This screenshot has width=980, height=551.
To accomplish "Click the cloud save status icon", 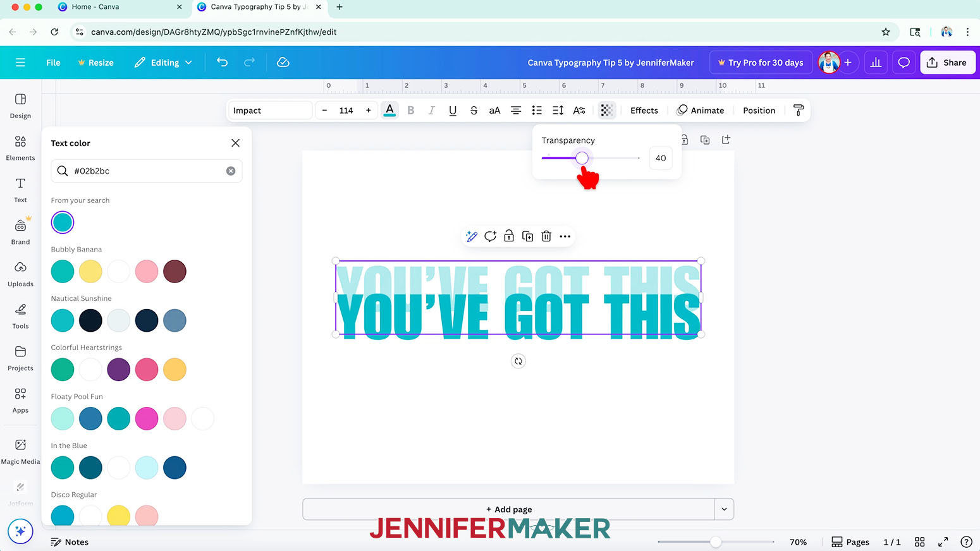I will click(283, 62).
